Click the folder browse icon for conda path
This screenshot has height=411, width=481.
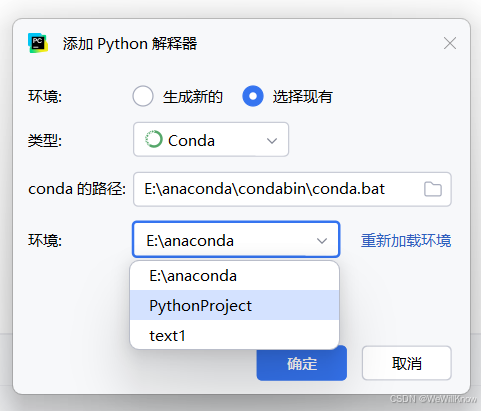[x=433, y=189]
